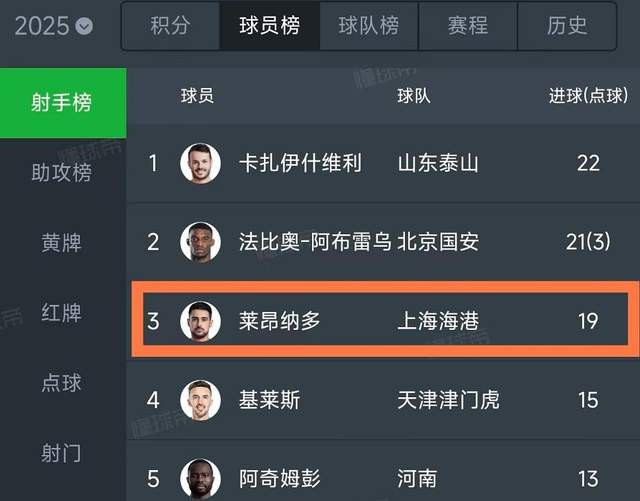640x501 pixels.
Task: Go to the 赛程 tab
Action: tap(468, 25)
